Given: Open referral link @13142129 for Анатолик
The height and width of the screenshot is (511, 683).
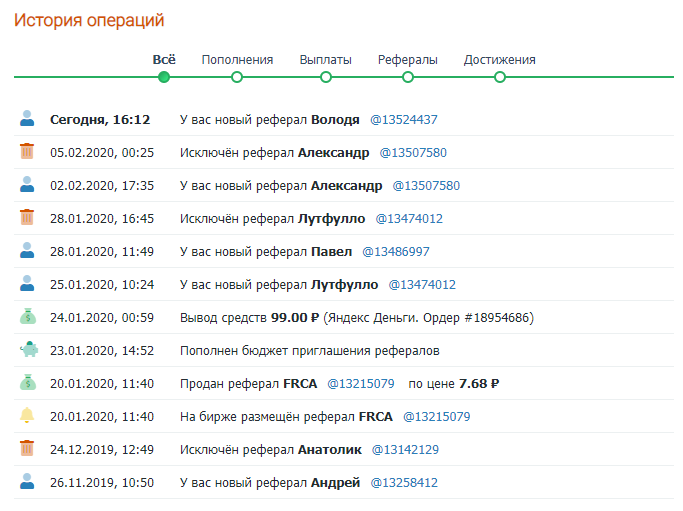Looking at the screenshot, I should pos(405,450).
